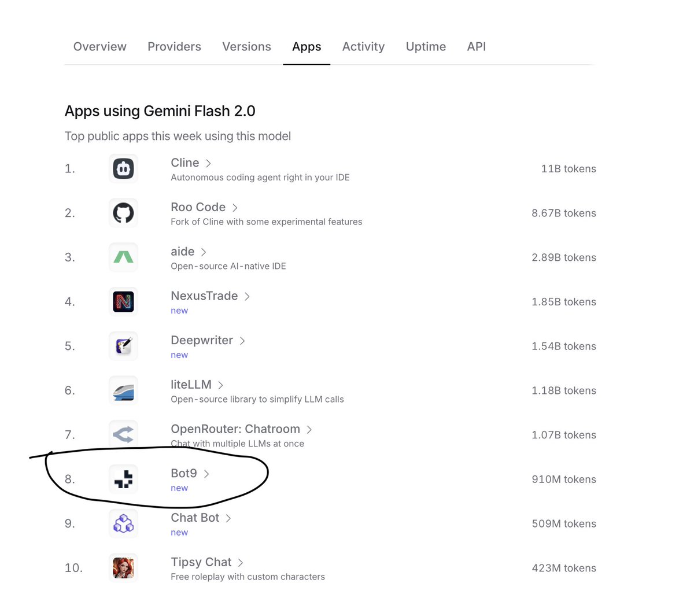The image size is (694, 616).
Task: Click "Autonomous coding agent right in your IDE"
Action: tap(260, 178)
